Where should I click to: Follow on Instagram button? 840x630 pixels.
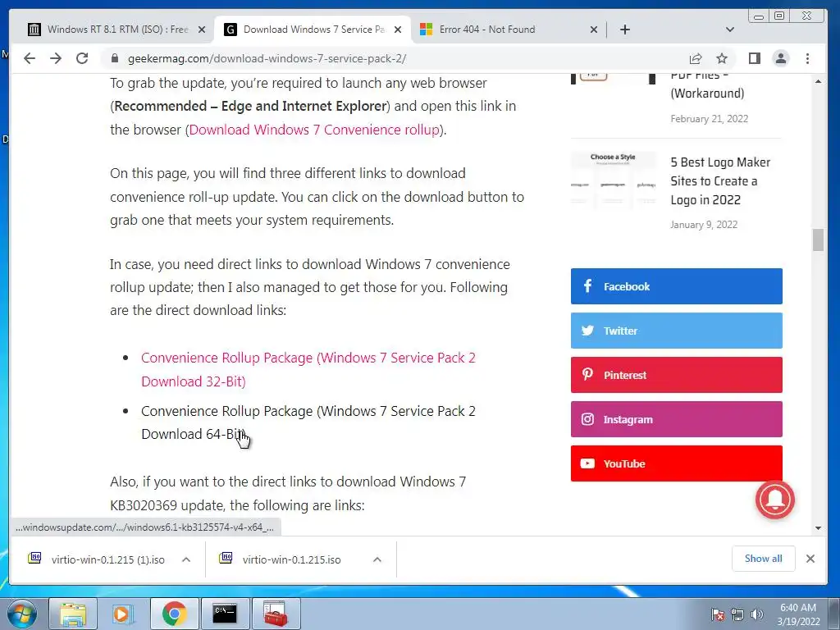[676, 419]
